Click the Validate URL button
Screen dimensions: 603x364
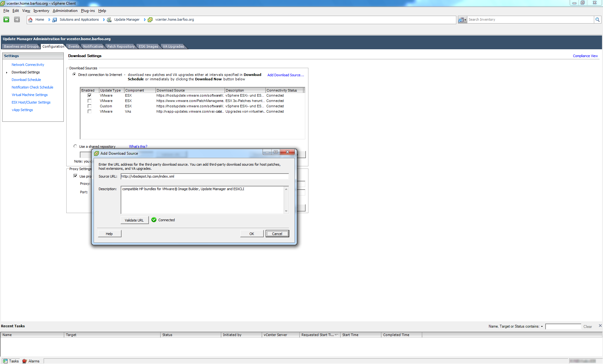pos(134,220)
